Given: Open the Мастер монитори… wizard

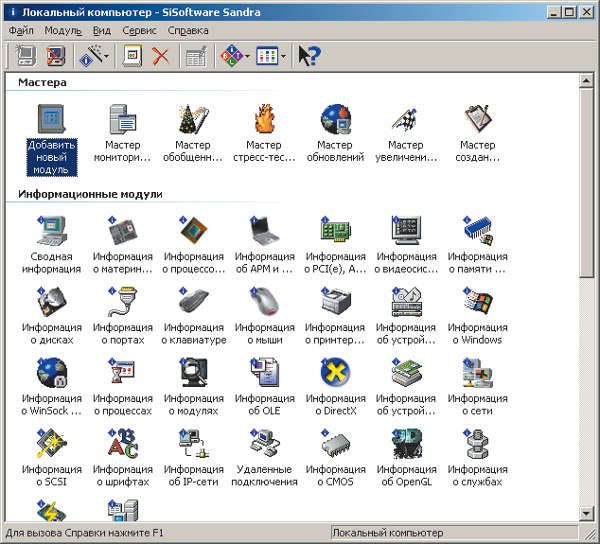Looking at the screenshot, I should pos(122,133).
